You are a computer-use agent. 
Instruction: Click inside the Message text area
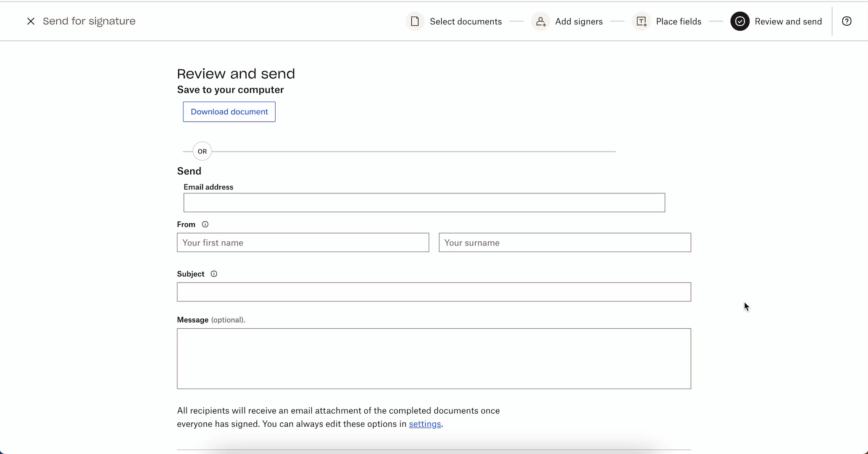pos(434,359)
